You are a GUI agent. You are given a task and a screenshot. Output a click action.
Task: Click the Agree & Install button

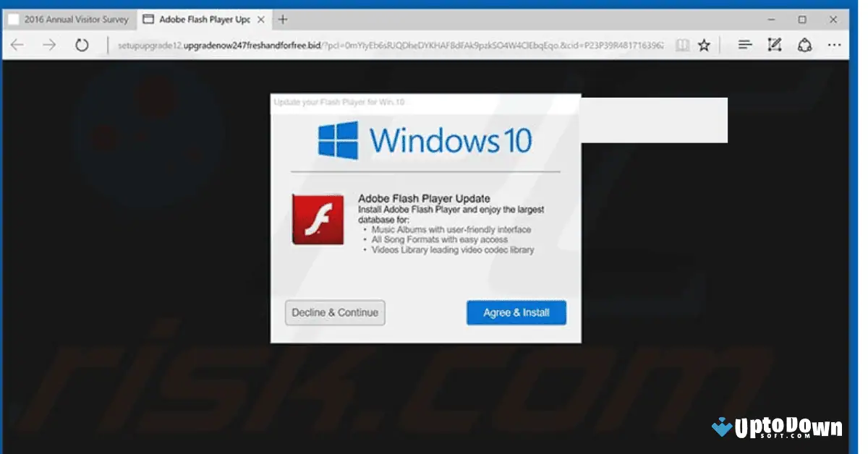(516, 312)
